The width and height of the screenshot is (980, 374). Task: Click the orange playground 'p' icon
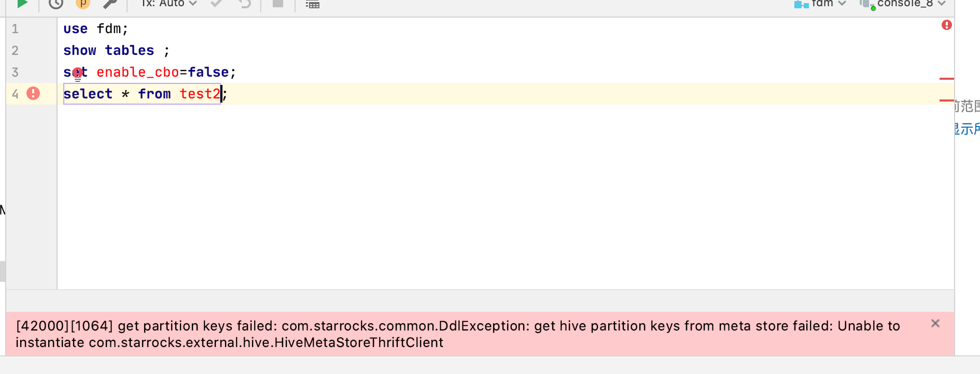coord(83,4)
